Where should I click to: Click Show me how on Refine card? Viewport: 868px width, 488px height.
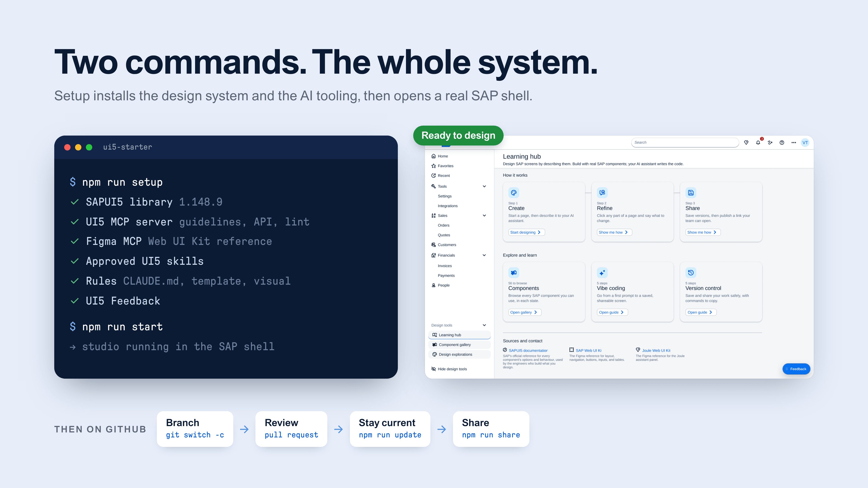pyautogui.click(x=614, y=232)
